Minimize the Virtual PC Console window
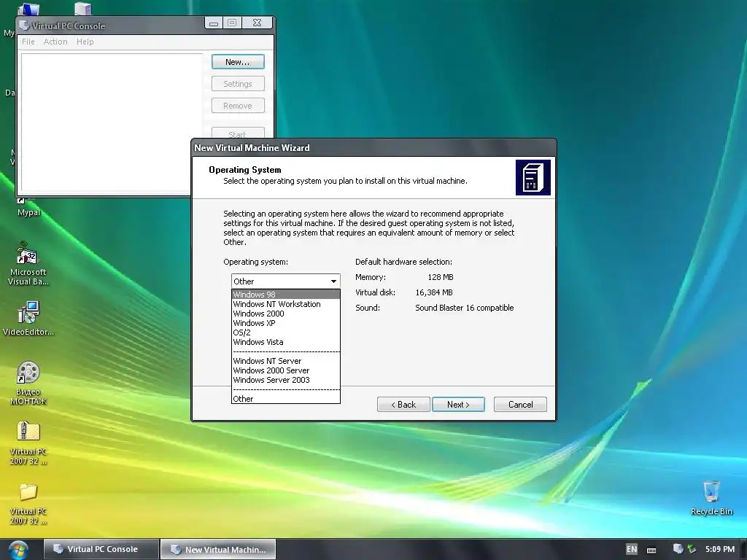Viewport: 747px width, 560px height. point(214,23)
